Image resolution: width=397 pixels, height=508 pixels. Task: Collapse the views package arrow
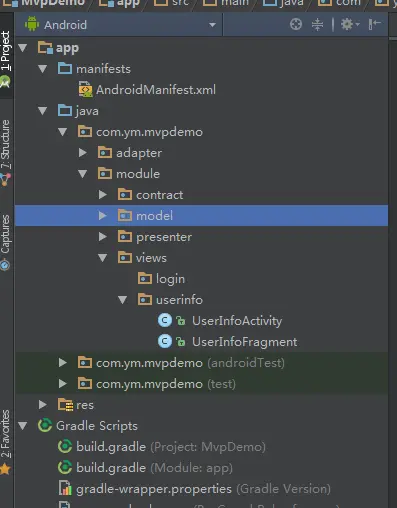tap(103, 258)
